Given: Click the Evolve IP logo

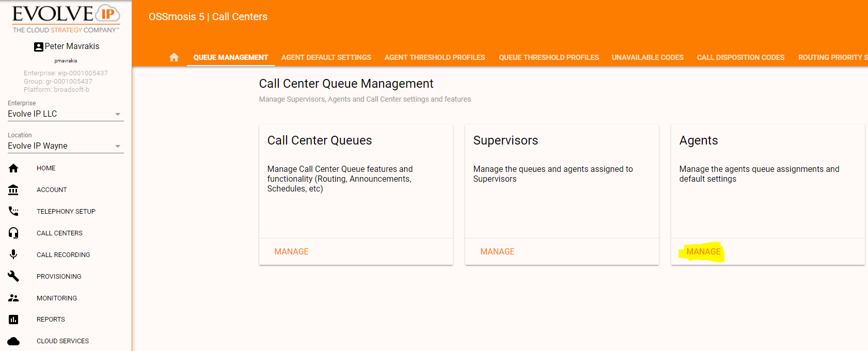Looking at the screenshot, I should click(x=66, y=19).
